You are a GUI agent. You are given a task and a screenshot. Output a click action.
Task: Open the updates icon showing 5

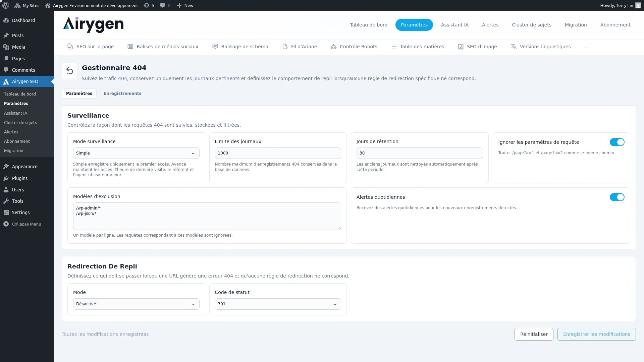(x=147, y=5)
